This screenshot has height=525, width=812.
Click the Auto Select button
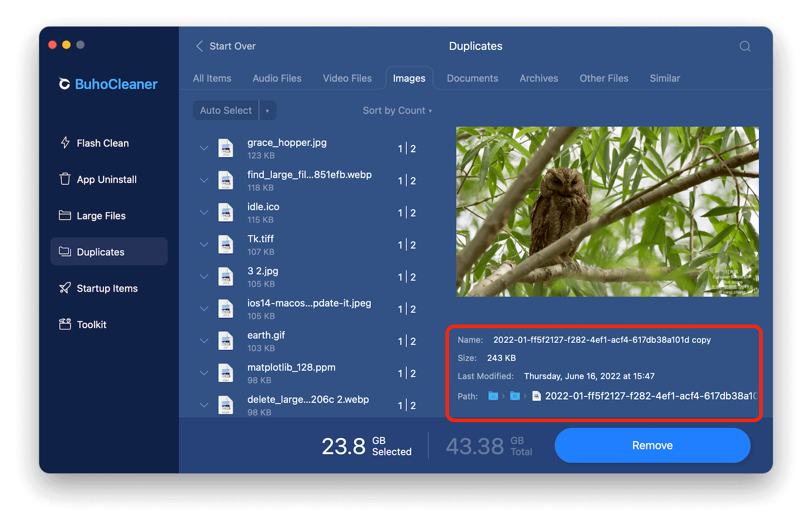(226, 111)
